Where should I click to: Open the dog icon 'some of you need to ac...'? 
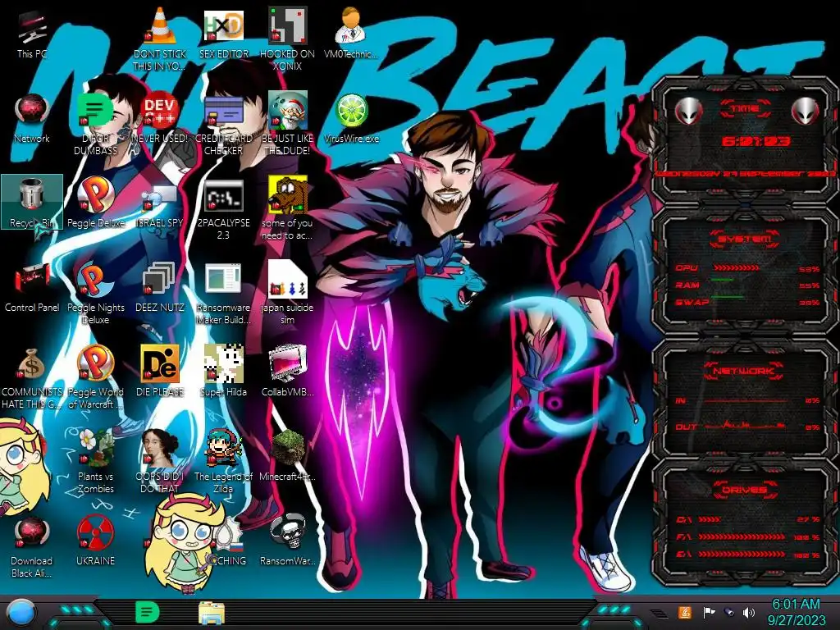(288, 195)
